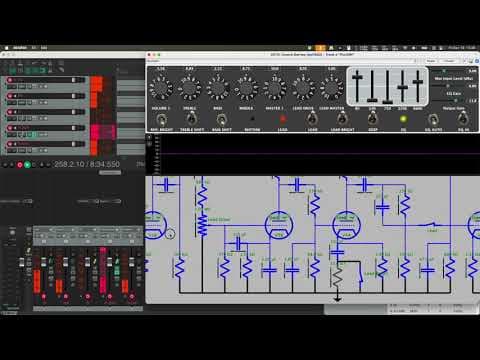480x360 pixels.
Task: Click the 2200 Hz graphic EQ slider
Action: tap(403, 86)
